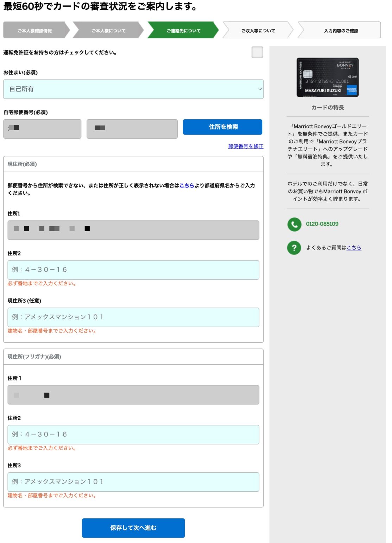Focus the 現住所3 (任意) building name field
Viewport: 392px width, 543px height.
tap(133, 317)
